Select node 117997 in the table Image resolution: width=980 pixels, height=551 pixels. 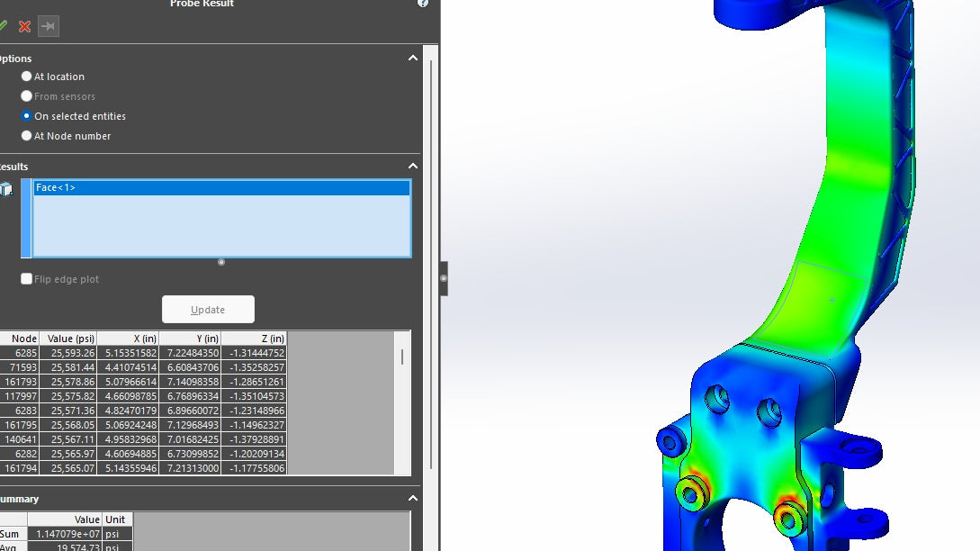click(20, 396)
